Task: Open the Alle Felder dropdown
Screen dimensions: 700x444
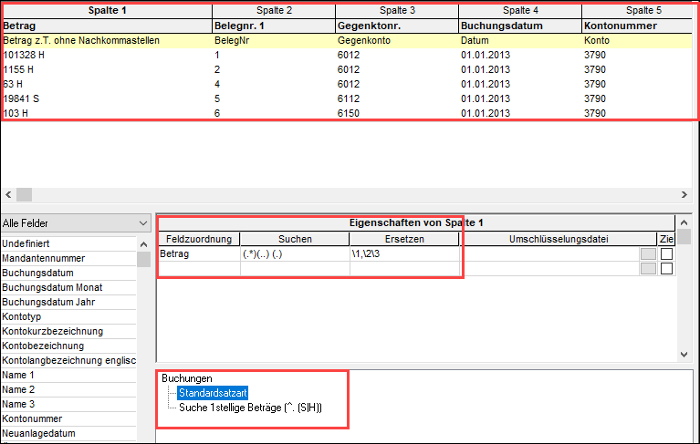Action: coord(75,223)
